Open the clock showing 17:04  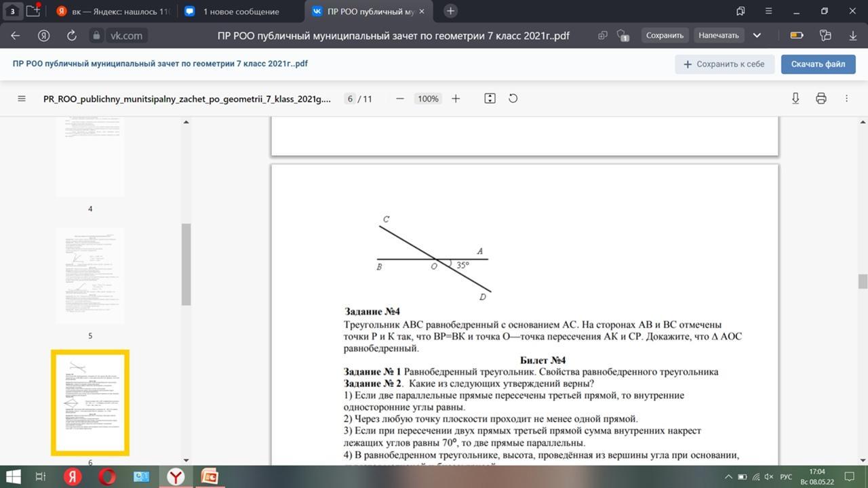click(x=816, y=476)
